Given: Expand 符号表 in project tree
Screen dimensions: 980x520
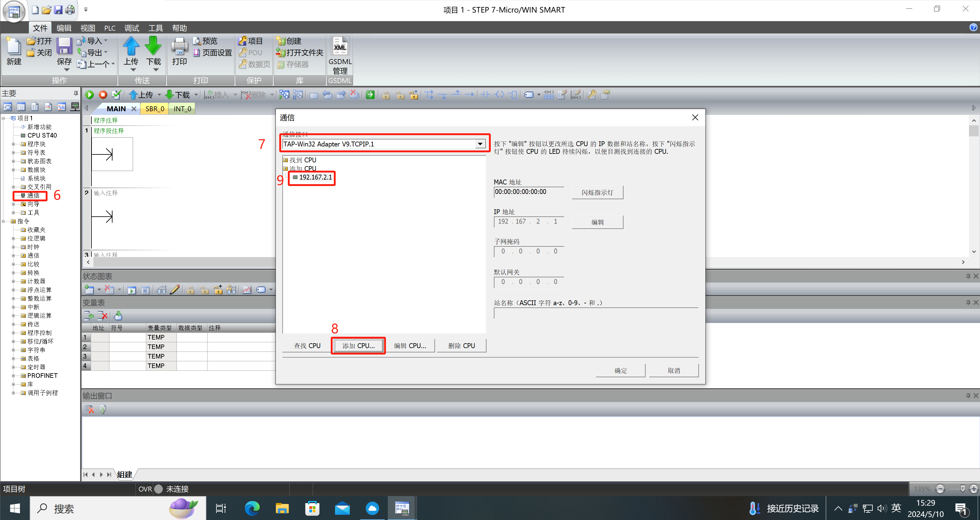Looking at the screenshot, I should [13, 153].
